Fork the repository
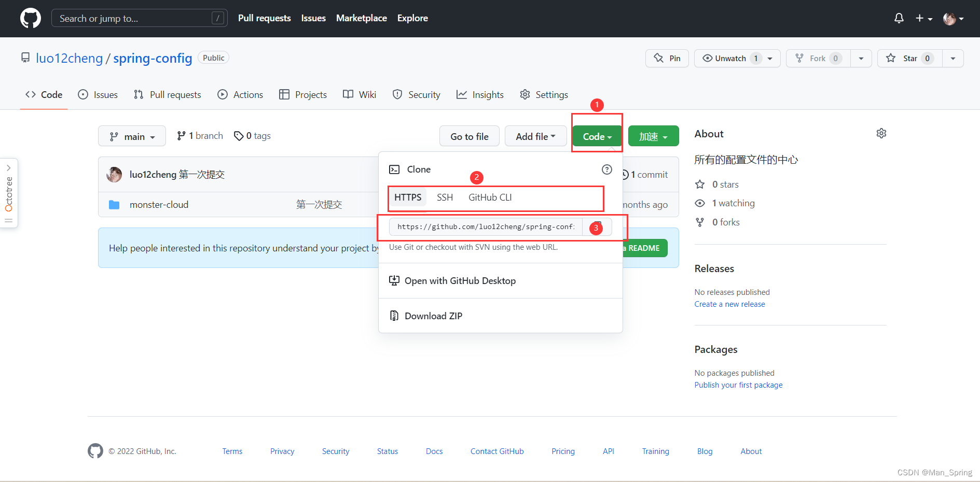 point(818,58)
